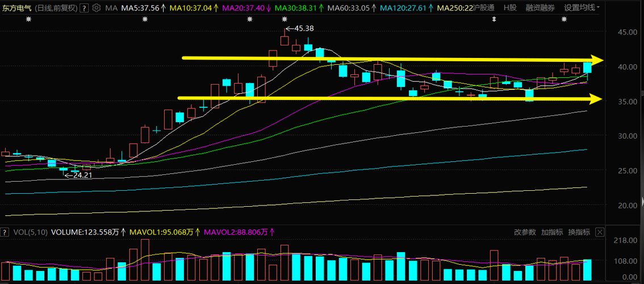Image resolution: width=644 pixels, height=284 pixels.
Task: Select the tallest red volume bar
Action: 145,260
